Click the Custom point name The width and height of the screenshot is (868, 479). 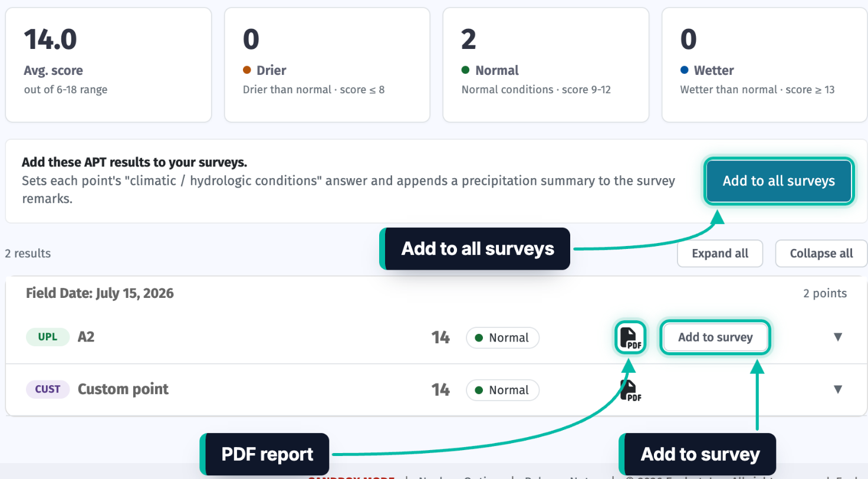click(x=123, y=389)
